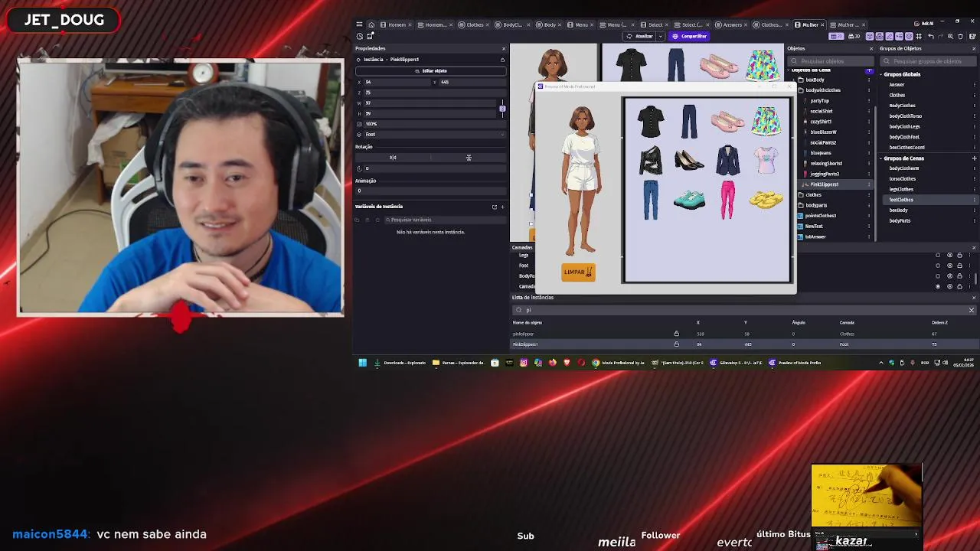980x551 pixels.
Task: Open external preview icon in toolbar
Action: [370, 36]
